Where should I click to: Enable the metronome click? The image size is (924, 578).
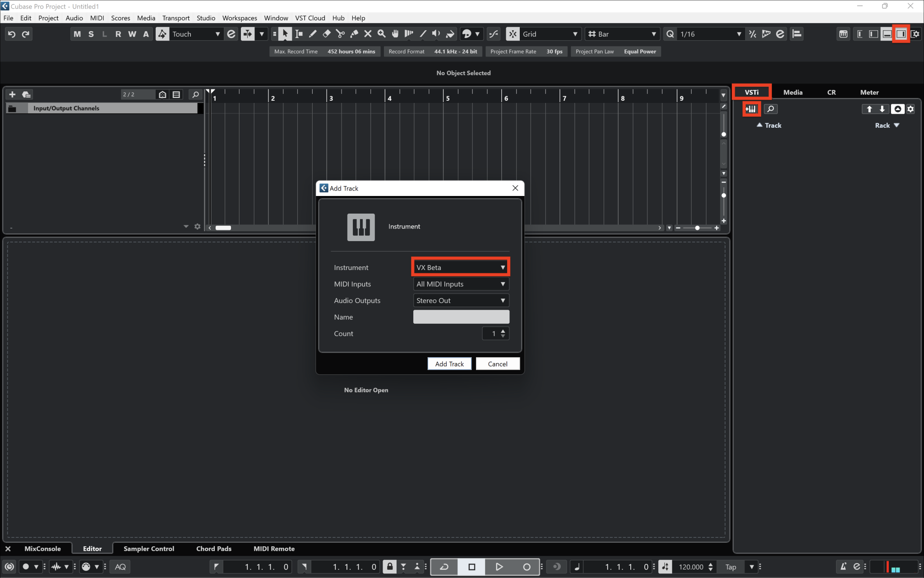(x=843, y=567)
